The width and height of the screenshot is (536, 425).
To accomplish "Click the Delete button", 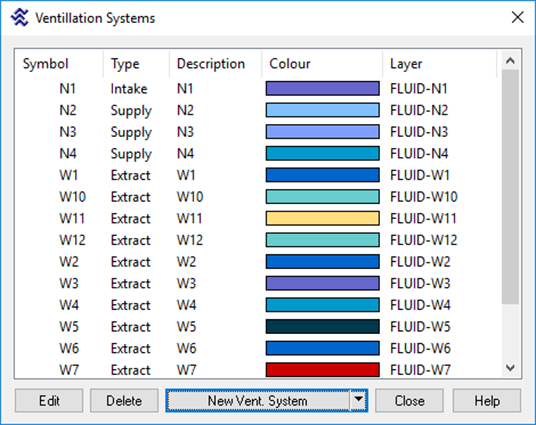I will pyautogui.click(x=124, y=400).
